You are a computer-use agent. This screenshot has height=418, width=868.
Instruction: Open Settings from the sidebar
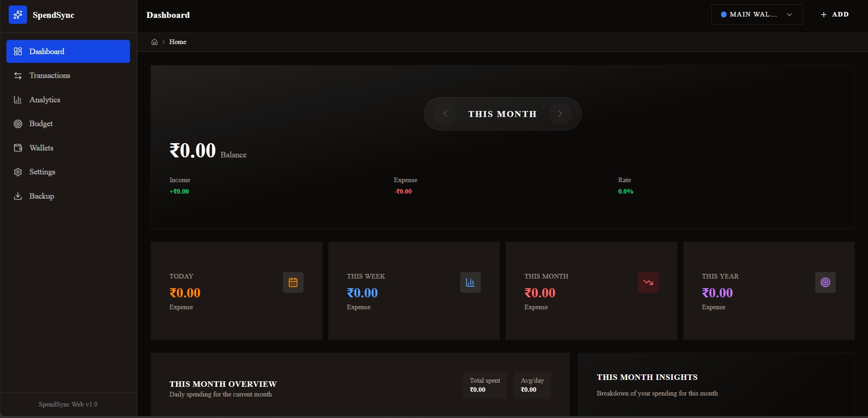(x=68, y=172)
